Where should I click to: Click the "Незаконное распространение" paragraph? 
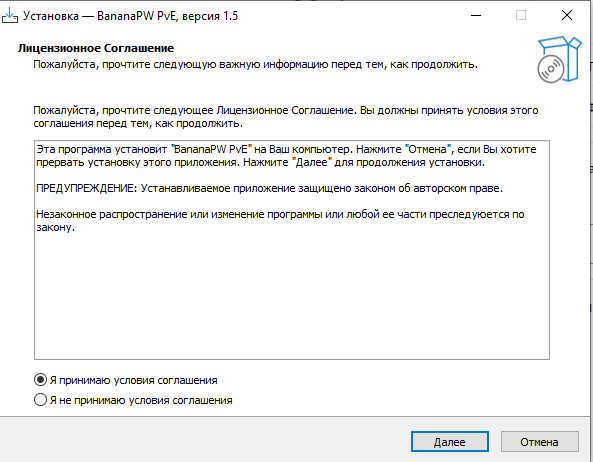[x=280, y=221]
